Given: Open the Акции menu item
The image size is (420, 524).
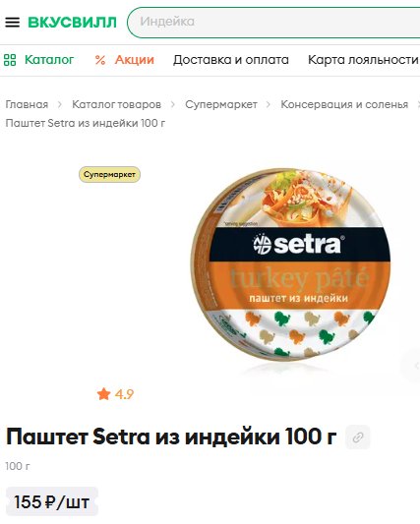Looking at the screenshot, I should coord(135,60).
